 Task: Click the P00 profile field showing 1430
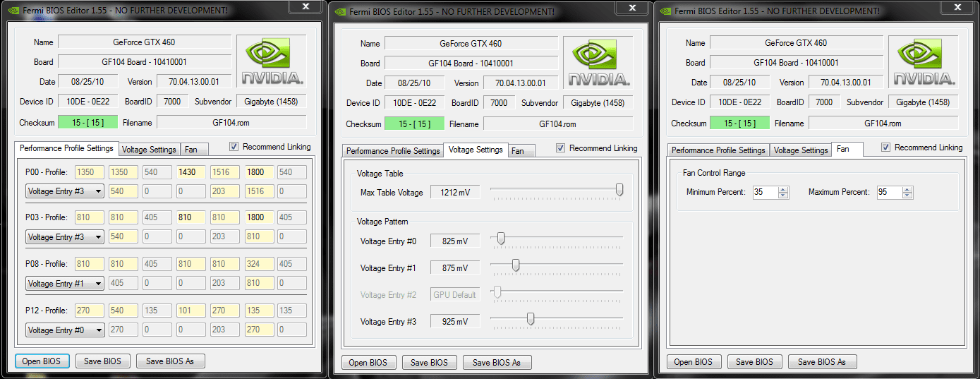[x=191, y=172]
